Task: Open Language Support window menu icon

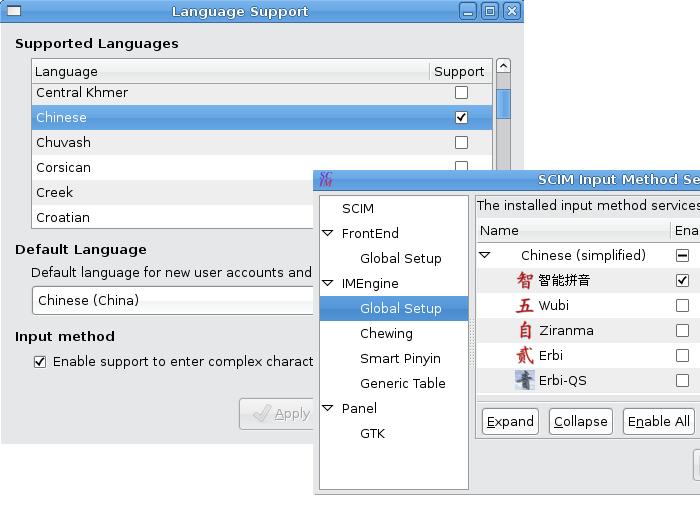Action: tap(14, 11)
